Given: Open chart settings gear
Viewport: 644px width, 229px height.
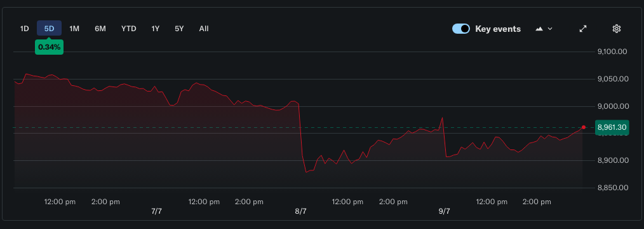Looking at the screenshot, I should pyautogui.click(x=616, y=29).
